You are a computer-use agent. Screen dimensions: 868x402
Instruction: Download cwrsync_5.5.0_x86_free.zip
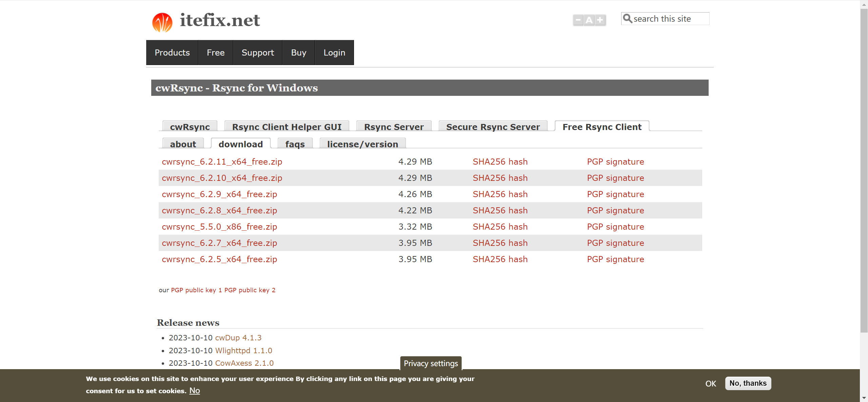[219, 227]
